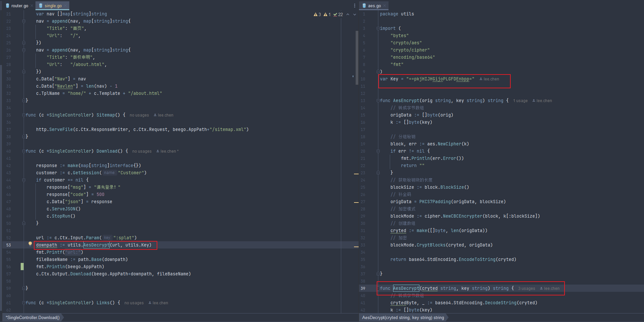Click the SingleController.Download() breadcrumb
Screen dimensions: 644x322
coord(33,317)
